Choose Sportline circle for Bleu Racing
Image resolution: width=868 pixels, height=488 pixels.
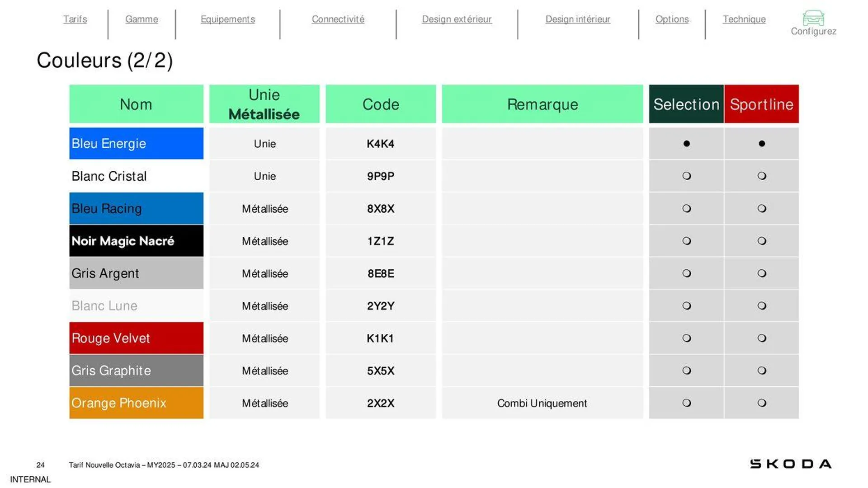762,208
